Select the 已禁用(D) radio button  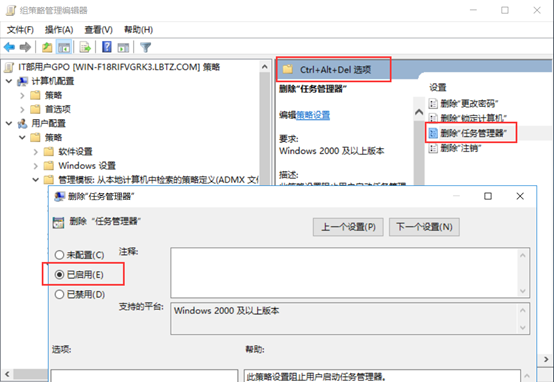(x=59, y=294)
